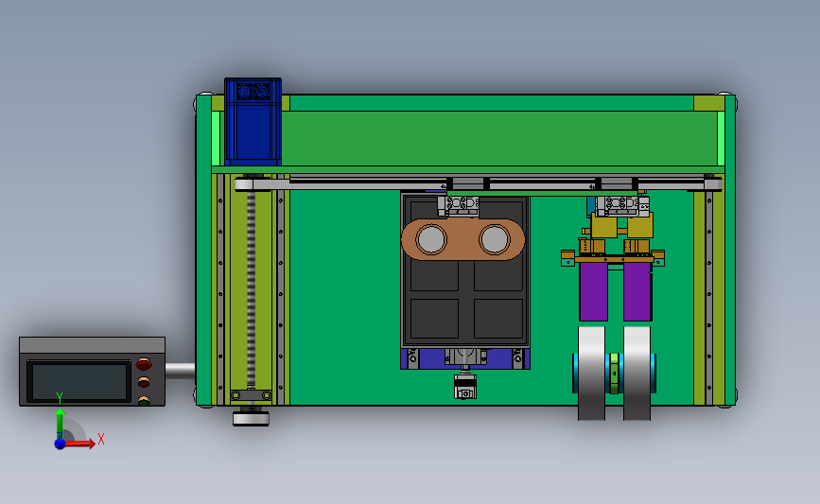Click the red X axis arrow
The height and width of the screenshot is (504, 820).
pos(80,443)
